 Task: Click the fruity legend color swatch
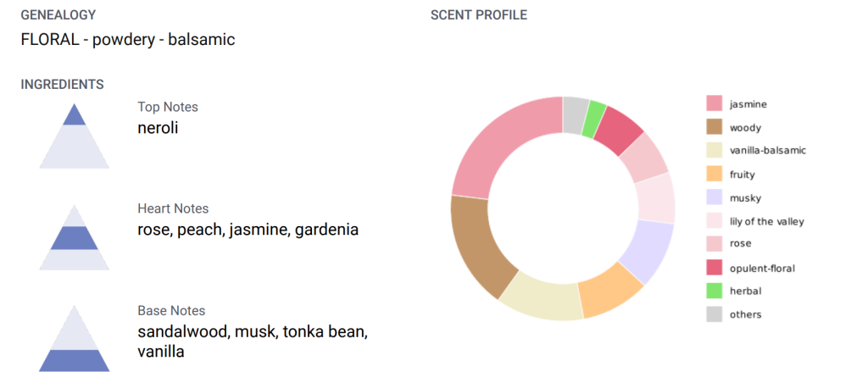pyautogui.click(x=715, y=175)
